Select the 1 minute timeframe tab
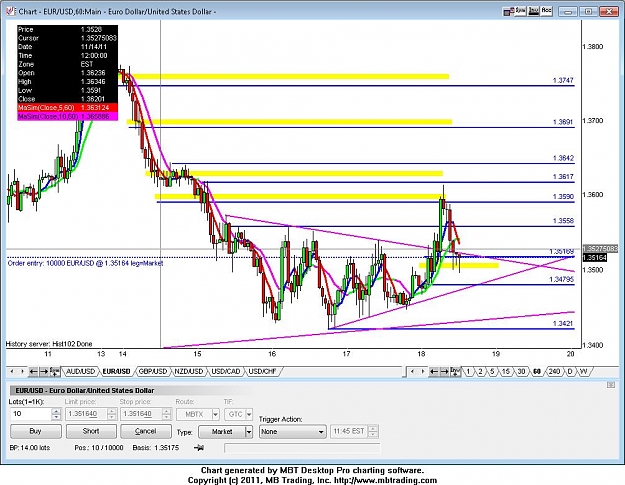 468,371
